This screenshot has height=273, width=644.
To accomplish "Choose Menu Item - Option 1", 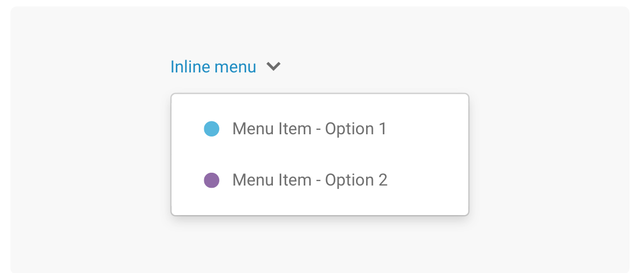I will (x=320, y=129).
